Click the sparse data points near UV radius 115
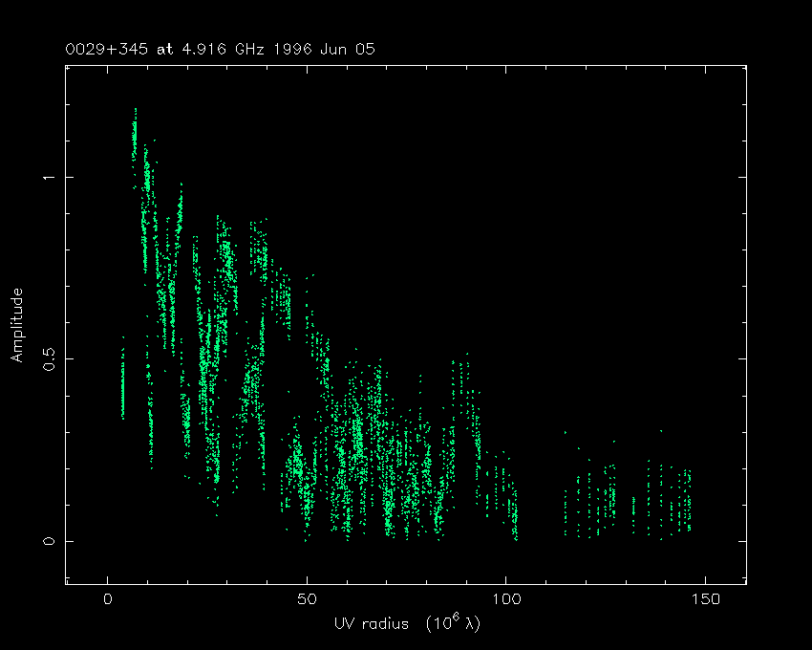The height and width of the screenshot is (650, 812). pos(566,507)
